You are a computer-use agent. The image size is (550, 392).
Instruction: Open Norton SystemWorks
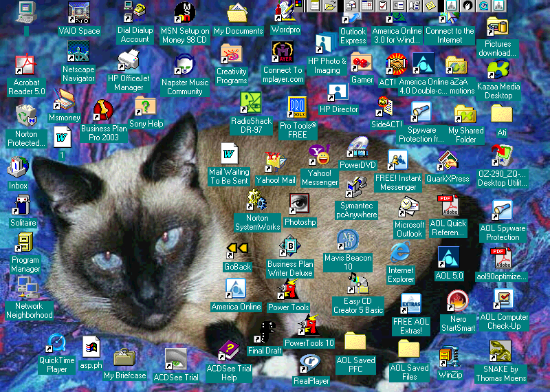(x=256, y=199)
